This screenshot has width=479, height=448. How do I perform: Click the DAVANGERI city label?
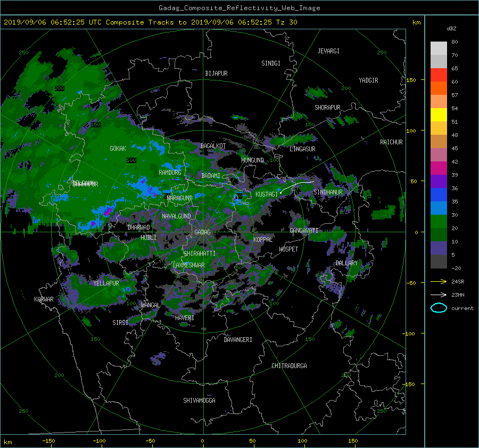238,340
